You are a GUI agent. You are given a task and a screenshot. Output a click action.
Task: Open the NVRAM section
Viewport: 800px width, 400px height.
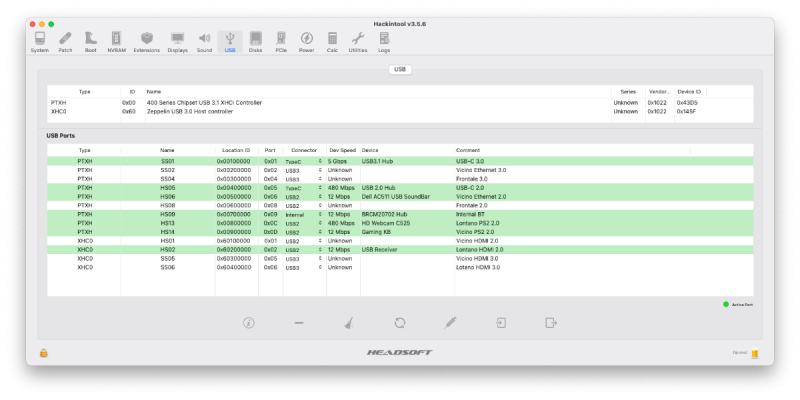tap(116, 42)
